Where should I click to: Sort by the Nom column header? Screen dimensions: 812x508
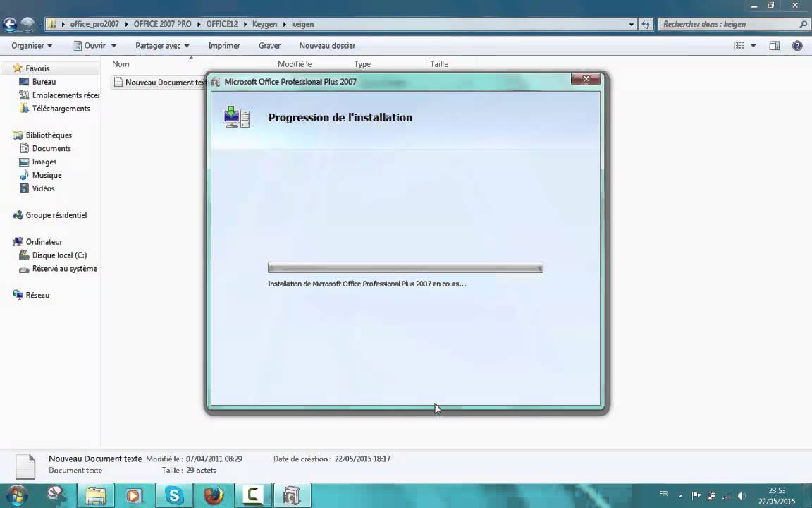point(121,64)
